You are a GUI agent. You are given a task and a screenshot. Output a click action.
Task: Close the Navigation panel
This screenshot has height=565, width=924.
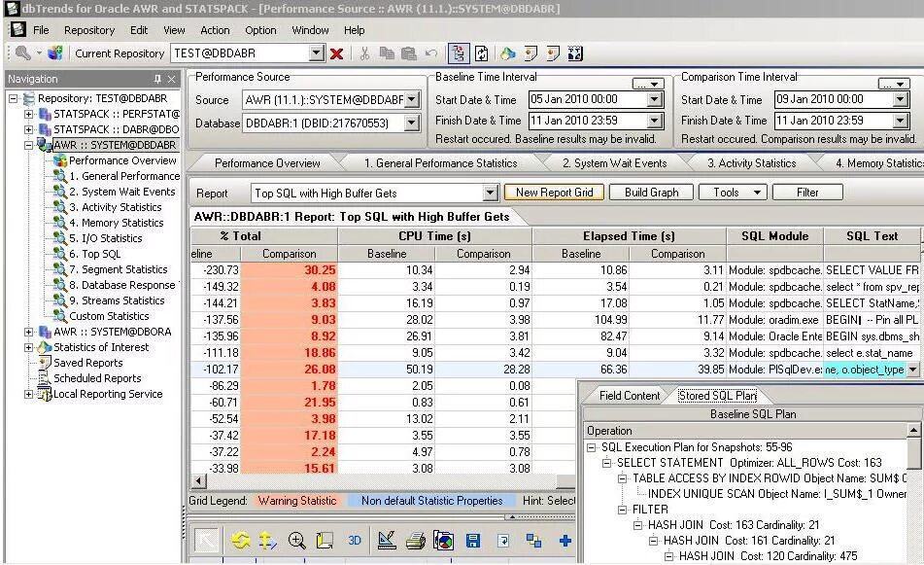pos(171,79)
